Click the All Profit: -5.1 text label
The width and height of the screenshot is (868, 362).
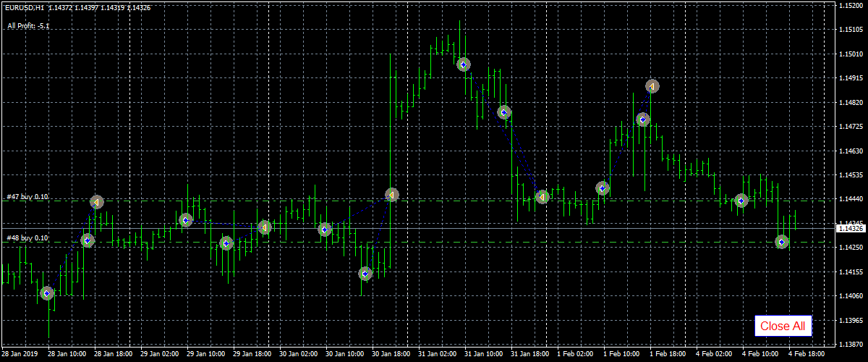coord(28,26)
